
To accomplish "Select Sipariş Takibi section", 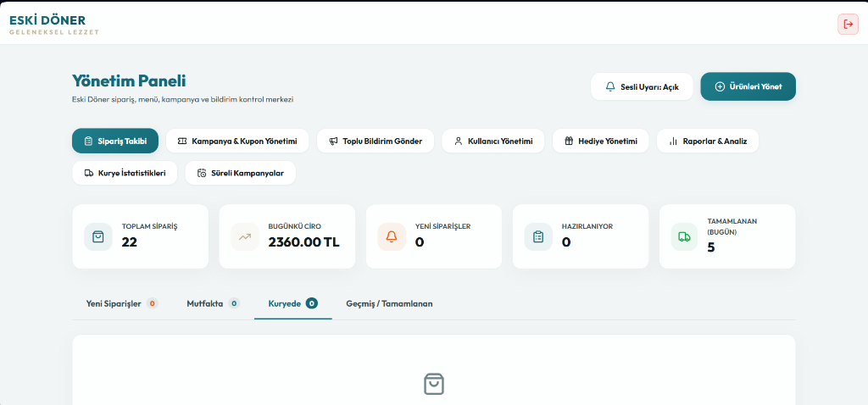I will pos(115,141).
